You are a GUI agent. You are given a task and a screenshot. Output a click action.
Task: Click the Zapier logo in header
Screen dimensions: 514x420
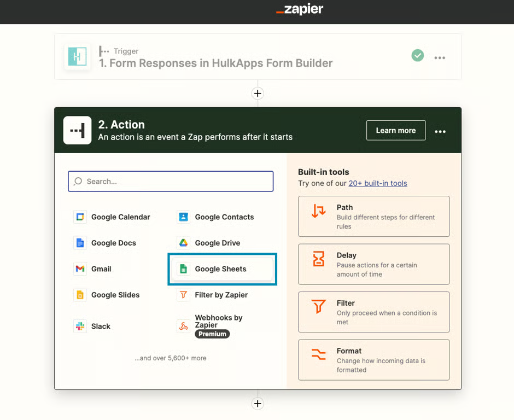coord(300,9)
